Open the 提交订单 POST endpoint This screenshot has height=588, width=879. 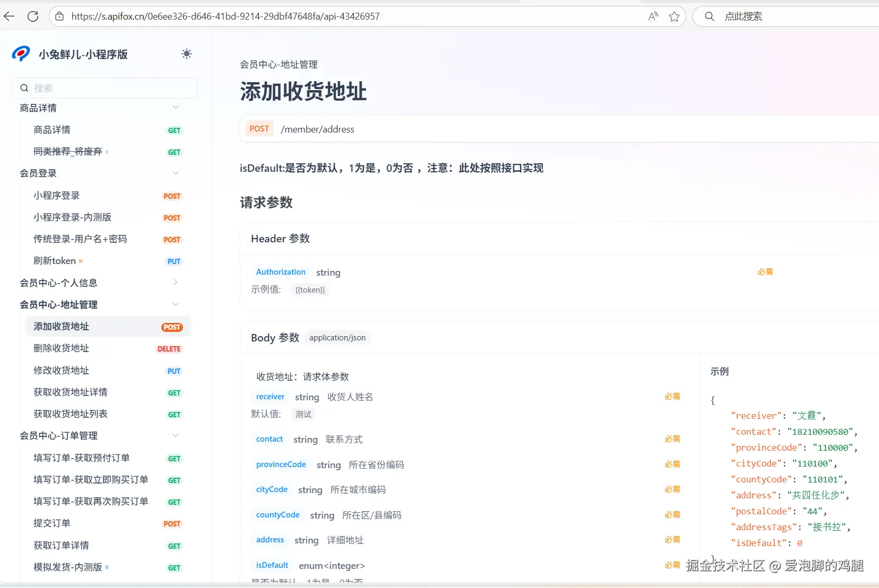click(x=108, y=523)
